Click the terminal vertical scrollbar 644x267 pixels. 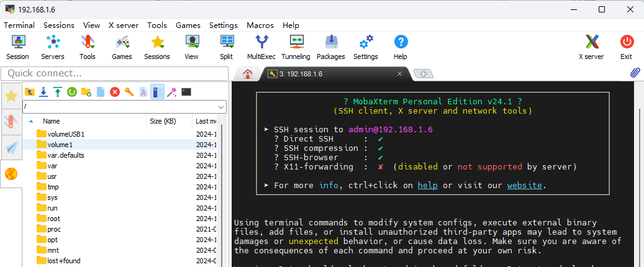641,187
